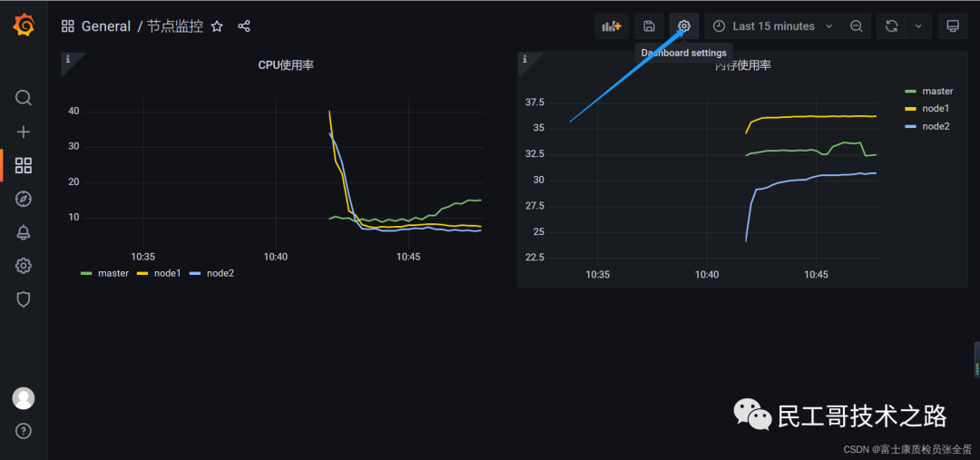Screen dimensions: 980x460
Task: Toggle master series in CPU legend
Action: tap(113, 273)
